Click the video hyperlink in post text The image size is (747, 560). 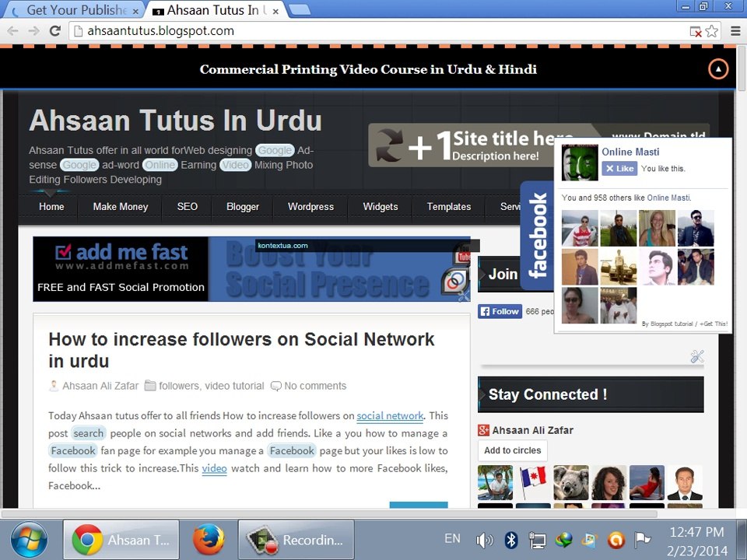[215, 468]
